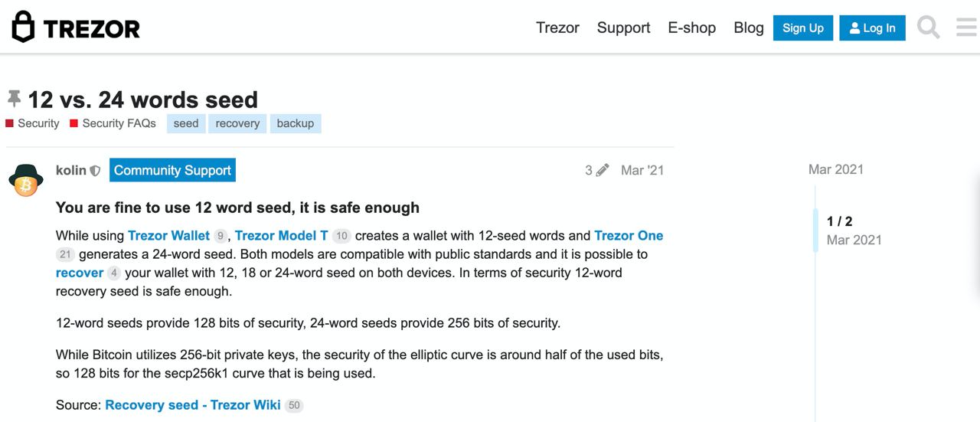This screenshot has height=422, width=980.
Task: Click the shield moderator icon beside kolin
Action: point(95,171)
